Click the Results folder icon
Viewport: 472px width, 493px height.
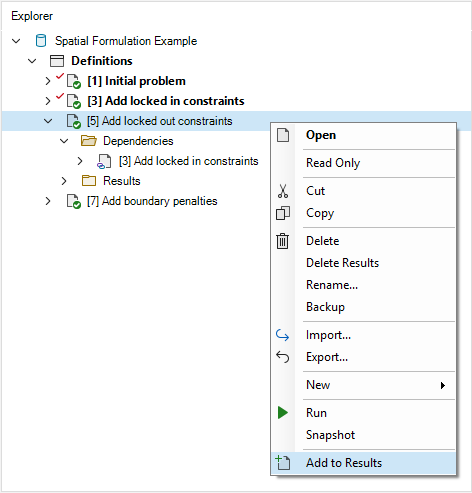[89, 181]
